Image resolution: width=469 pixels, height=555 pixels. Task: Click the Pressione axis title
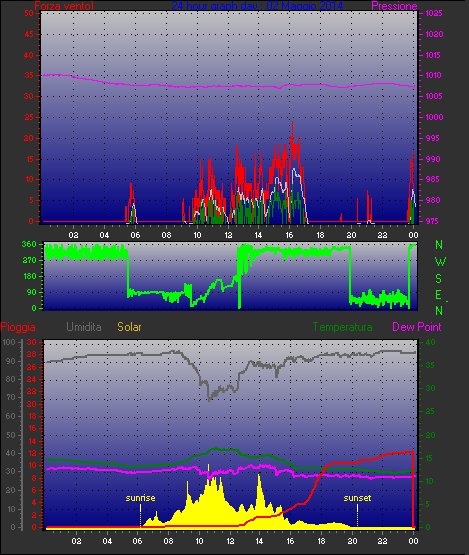394,6
